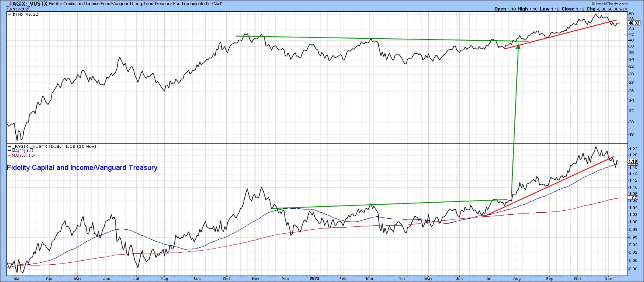Click the "1.00" level on the ratio axis
Image resolution: width=644 pixels, height=282 pixels.
[x=632, y=222]
